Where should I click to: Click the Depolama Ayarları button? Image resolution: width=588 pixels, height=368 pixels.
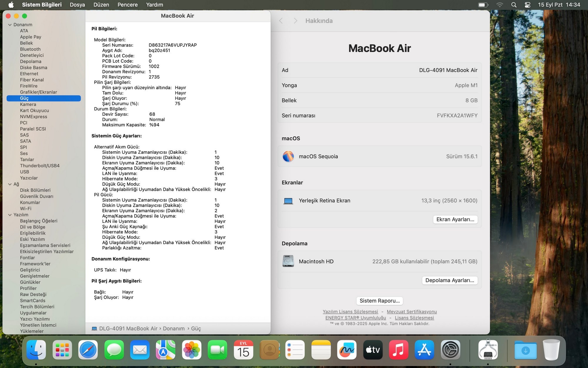click(x=450, y=280)
